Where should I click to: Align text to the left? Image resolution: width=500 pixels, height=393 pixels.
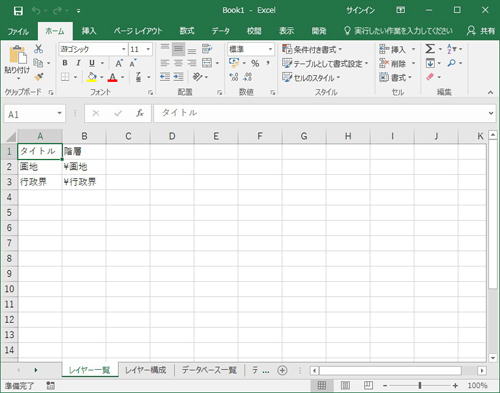click(165, 63)
